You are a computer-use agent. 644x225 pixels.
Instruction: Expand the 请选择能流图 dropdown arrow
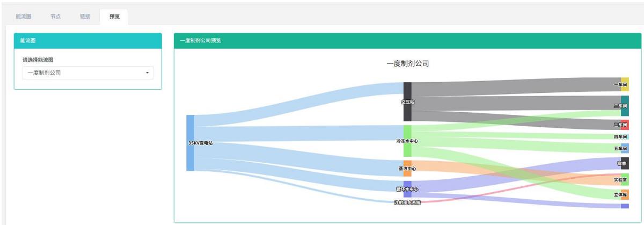click(x=147, y=73)
